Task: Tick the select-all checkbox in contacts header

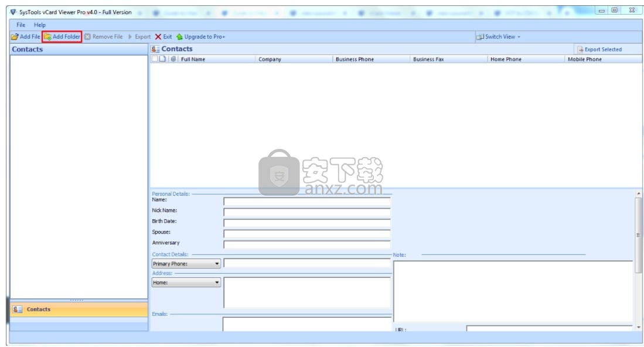Action: (155, 59)
